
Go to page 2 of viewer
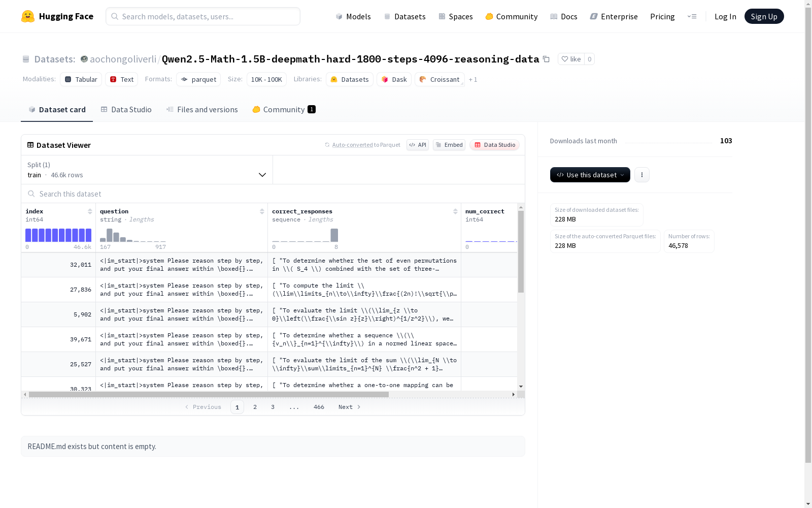pyautogui.click(x=255, y=407)
